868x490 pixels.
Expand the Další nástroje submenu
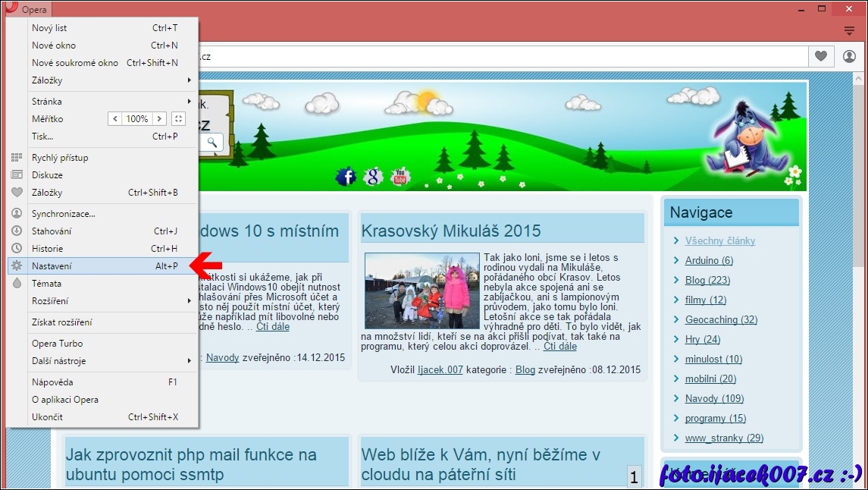click(x=106, y=361)
